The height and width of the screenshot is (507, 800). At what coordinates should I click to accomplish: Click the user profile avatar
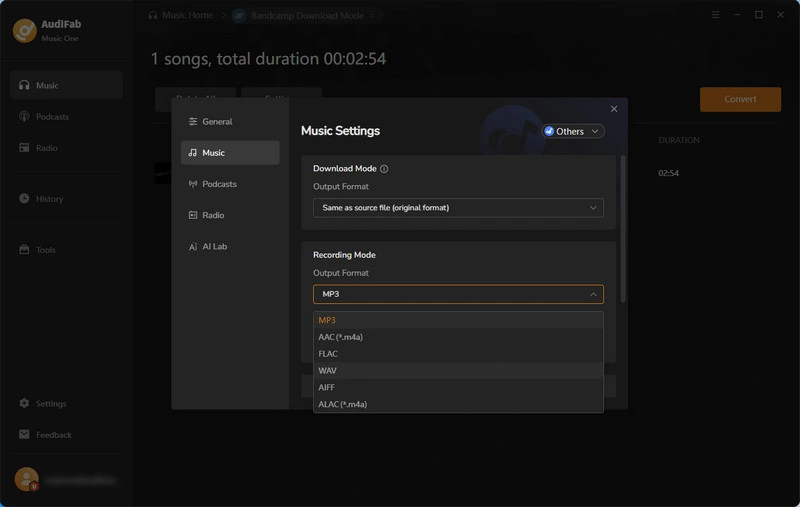(x=27, y=479)
